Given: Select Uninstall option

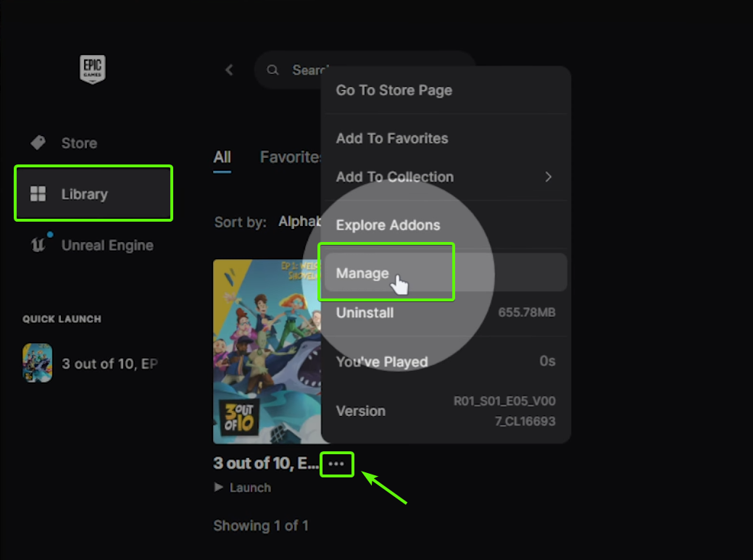Looking at the screenshot, I should (x=365, y=313).
